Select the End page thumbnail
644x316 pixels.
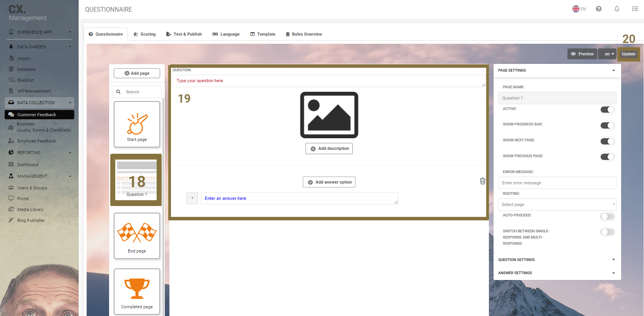pos(137,236)
